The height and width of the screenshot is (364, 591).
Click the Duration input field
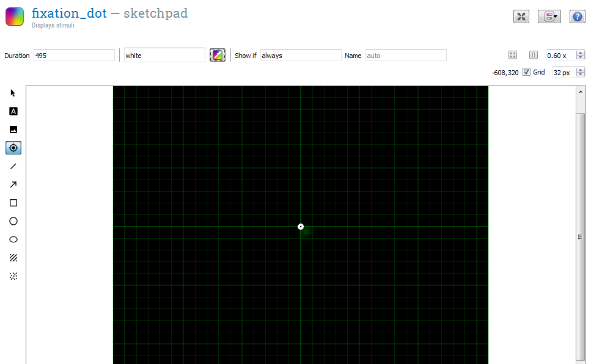[74, 56]
